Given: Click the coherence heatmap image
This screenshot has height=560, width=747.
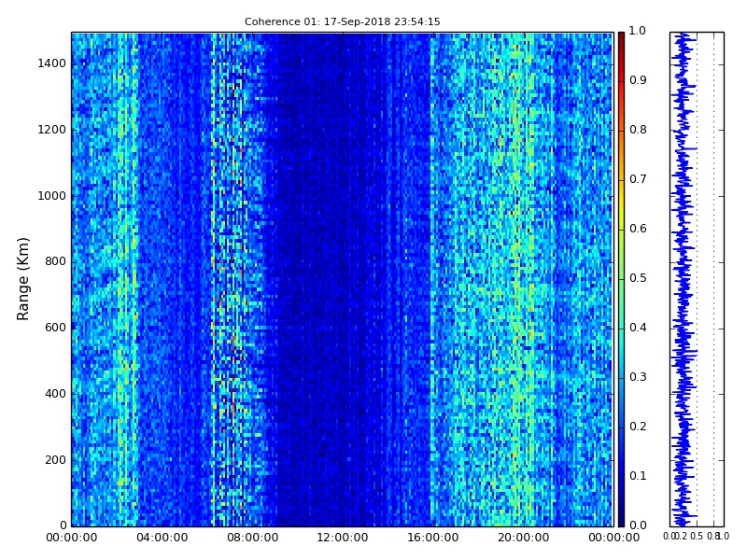Looking at the screenshot, I should (x=343, y=279).
